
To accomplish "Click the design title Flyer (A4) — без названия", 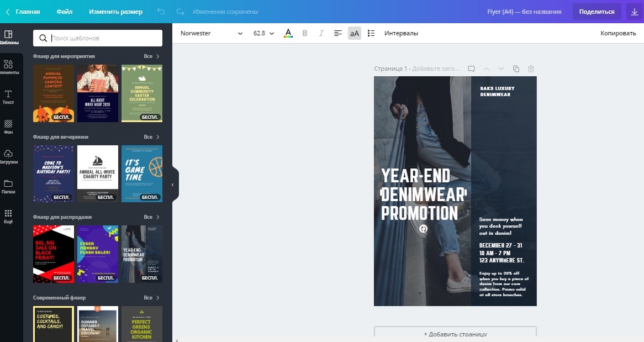I will coord(524,12).
